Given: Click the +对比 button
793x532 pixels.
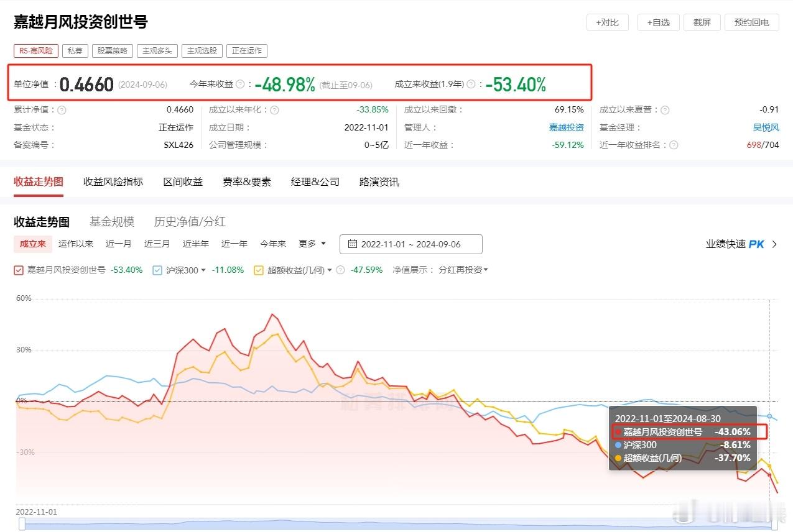Looking at the screenshot, I should [608, 22].
